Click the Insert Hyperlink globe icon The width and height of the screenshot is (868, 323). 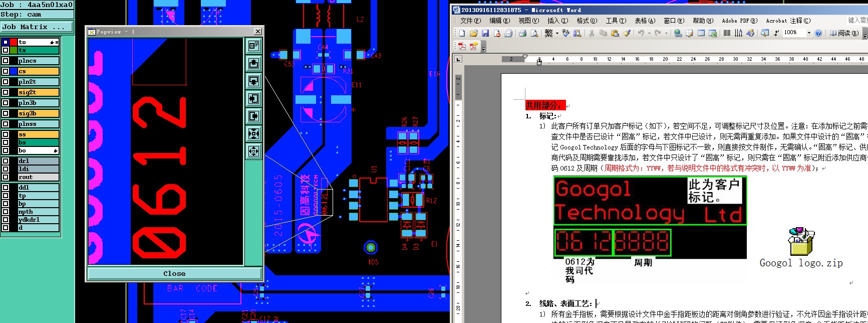tap(678, 33)
